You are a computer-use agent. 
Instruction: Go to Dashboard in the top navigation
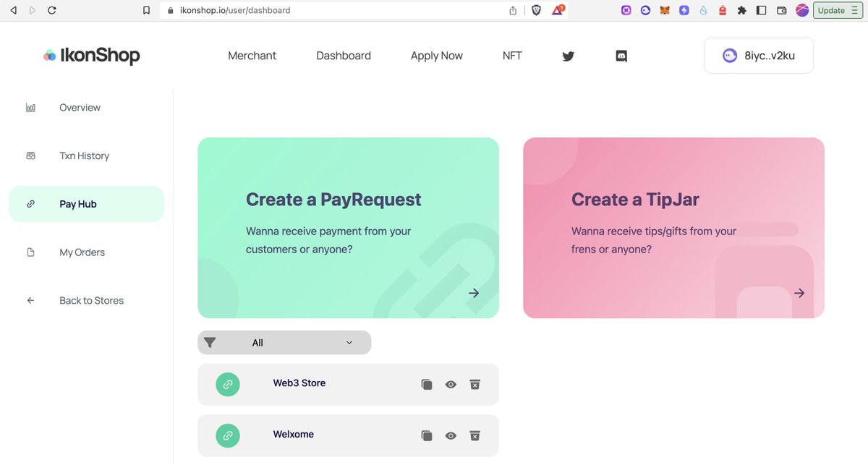pos(344,56)
